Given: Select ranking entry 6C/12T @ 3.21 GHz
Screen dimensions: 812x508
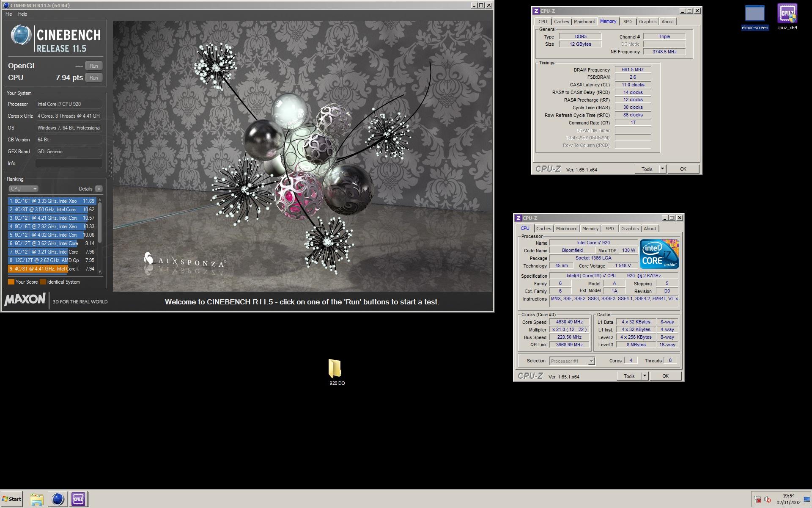Looking at the screenshot, I should 52,252.
